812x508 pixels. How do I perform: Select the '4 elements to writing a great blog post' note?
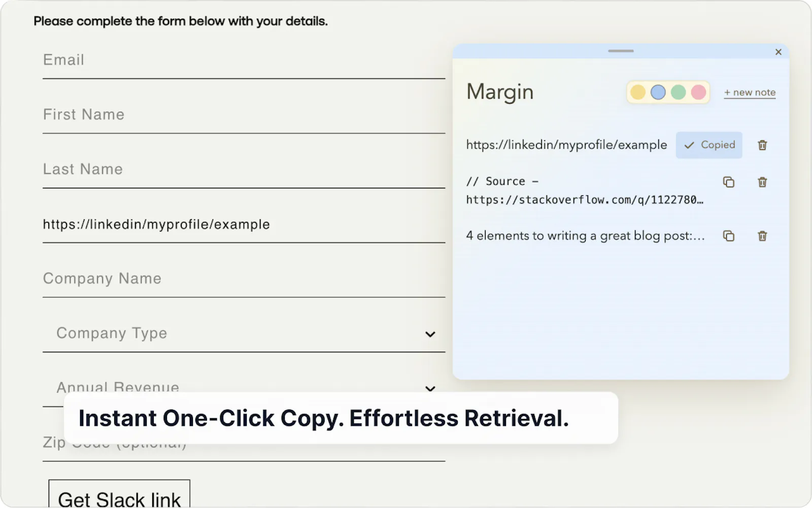click(x=585, y=236)
